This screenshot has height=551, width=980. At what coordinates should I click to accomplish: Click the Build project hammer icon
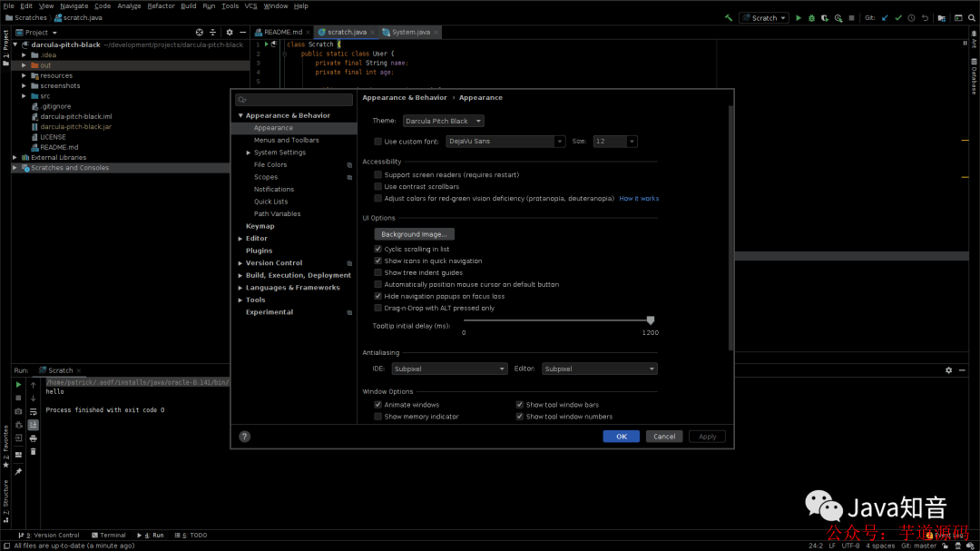coord(728,18)
